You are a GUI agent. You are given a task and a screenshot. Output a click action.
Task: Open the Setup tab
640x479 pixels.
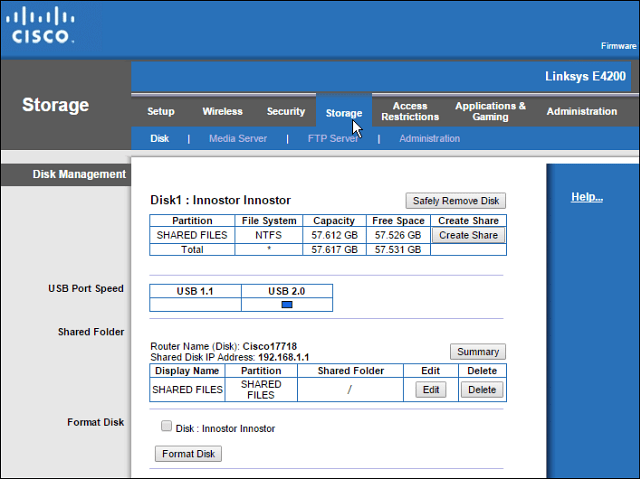pyautogui.click(x=161, y=111)
